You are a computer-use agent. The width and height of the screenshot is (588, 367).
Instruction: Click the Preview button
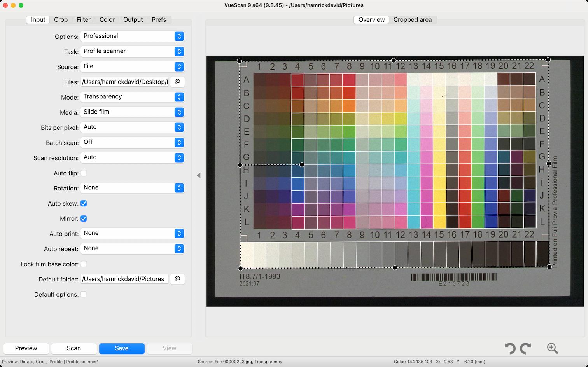point(26,348)
